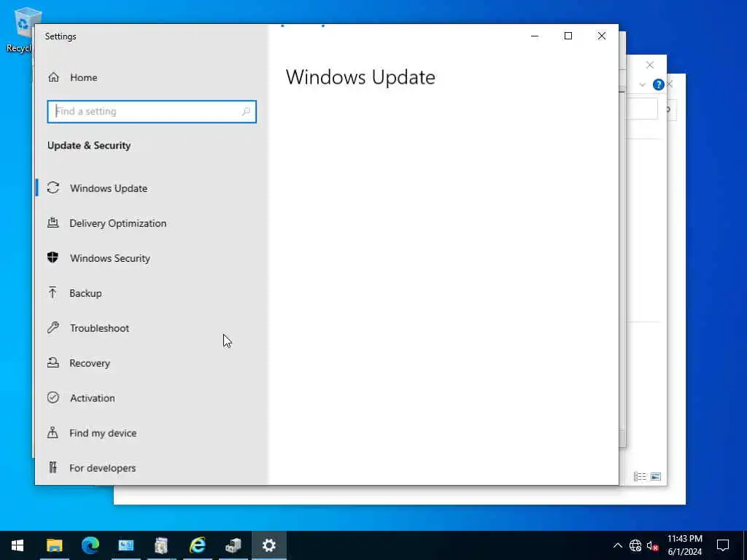Minimize the Settings window
The image size is (747, 560).
point(535,36)
